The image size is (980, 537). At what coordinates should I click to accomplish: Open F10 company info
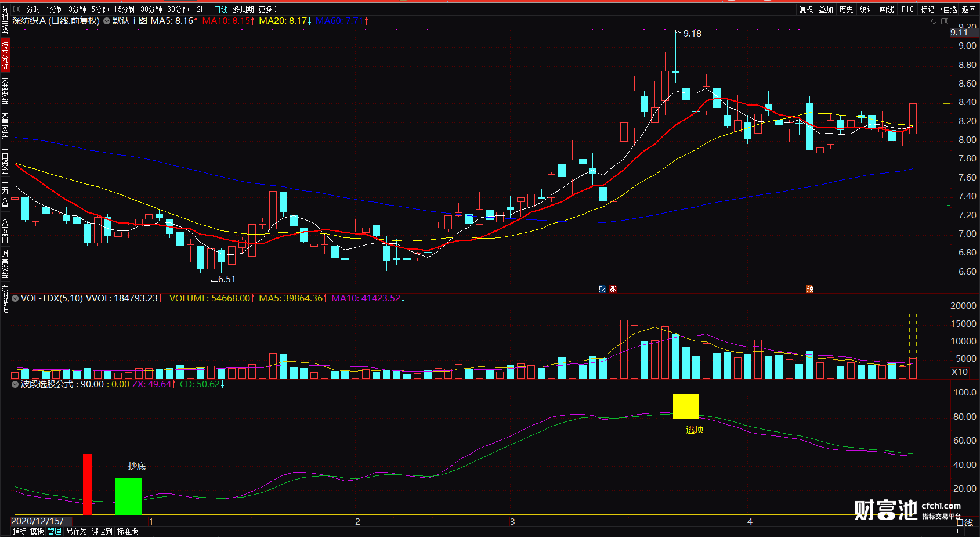907,9
